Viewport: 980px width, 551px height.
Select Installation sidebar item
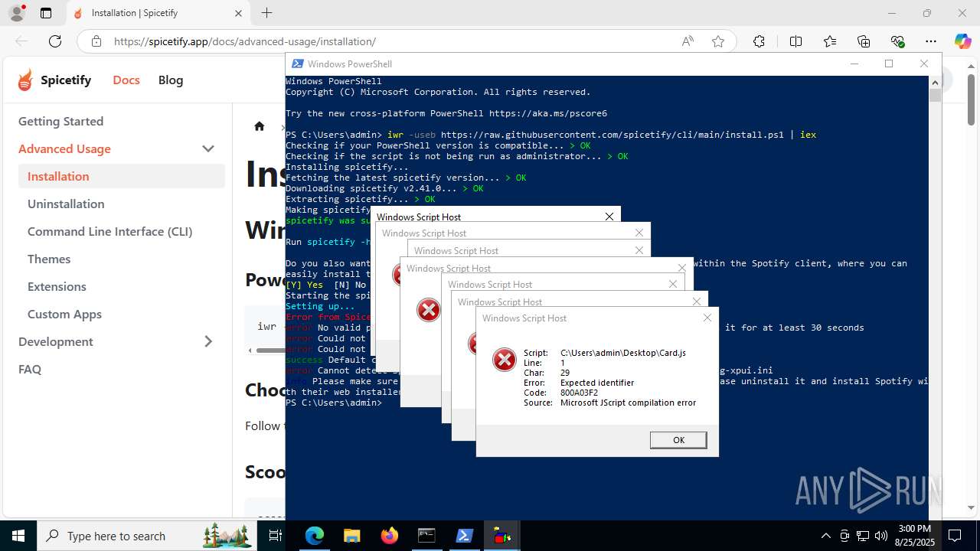pos(122,176)
